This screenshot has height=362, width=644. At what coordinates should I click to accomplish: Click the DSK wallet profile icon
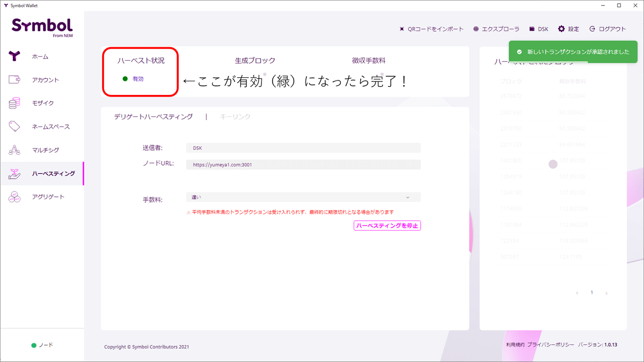point(532,29)
